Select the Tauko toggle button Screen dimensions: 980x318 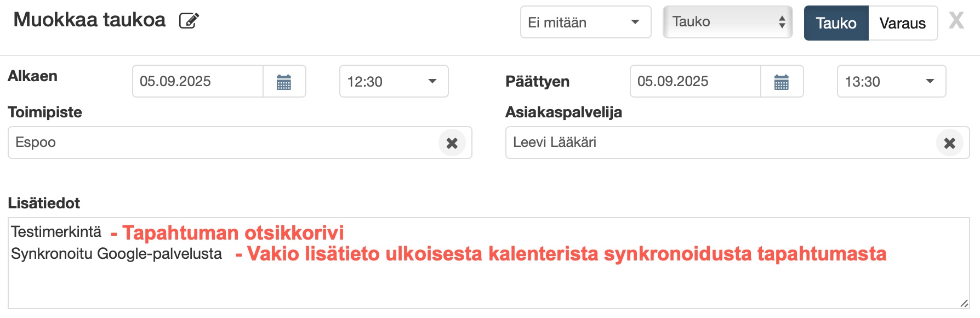point(836,23)
